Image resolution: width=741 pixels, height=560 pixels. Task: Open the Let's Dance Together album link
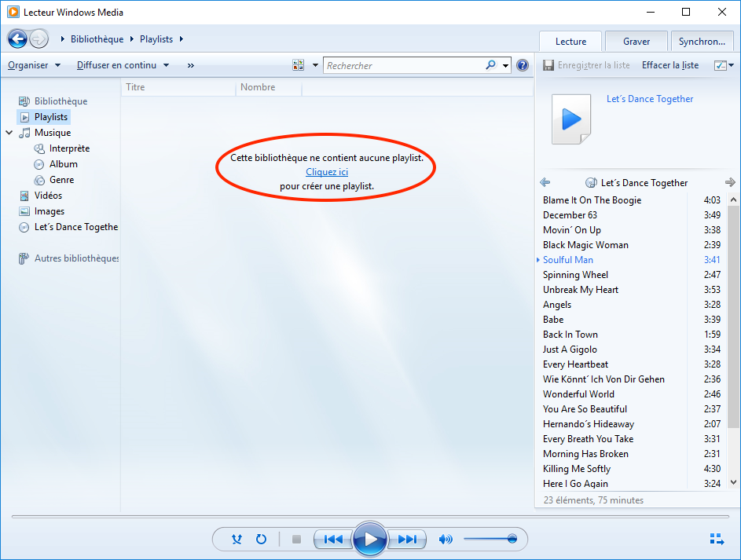tap(650, 99)
